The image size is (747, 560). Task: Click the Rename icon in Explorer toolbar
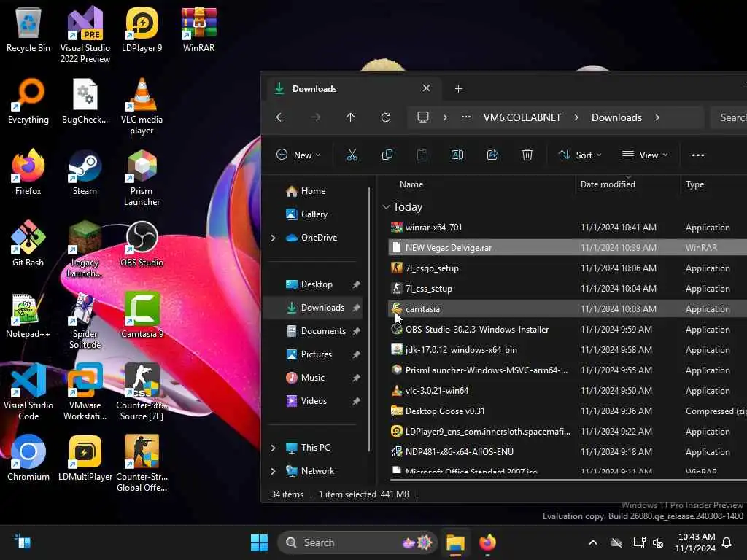[457, 155]
